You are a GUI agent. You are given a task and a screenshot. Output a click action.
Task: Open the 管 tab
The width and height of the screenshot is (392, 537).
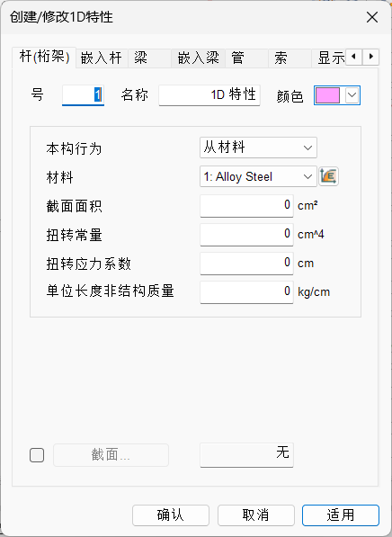tap(246, 58)
